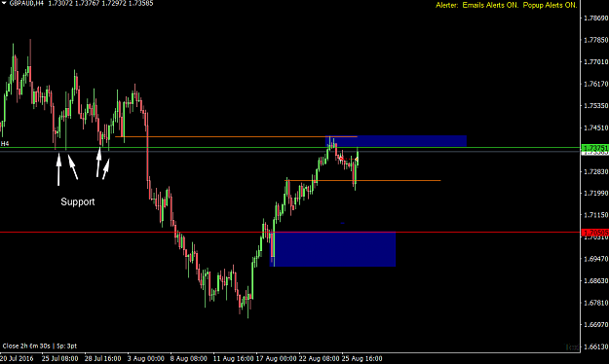Click the 'Emails Alerts ON.' status text

(x=490, y=6)
